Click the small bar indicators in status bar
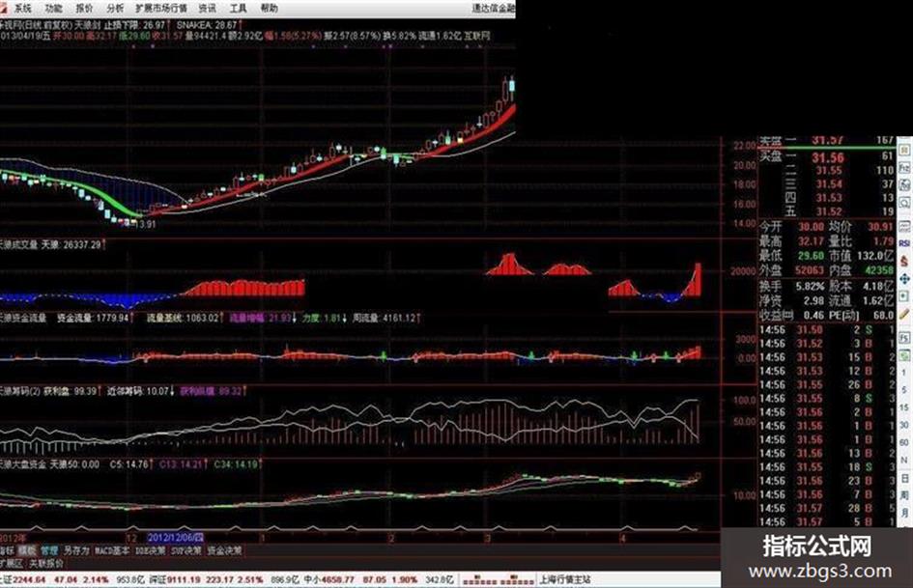The width and height of the screenshot is (913, 588). pyautogui.click(x=498, y=580)
